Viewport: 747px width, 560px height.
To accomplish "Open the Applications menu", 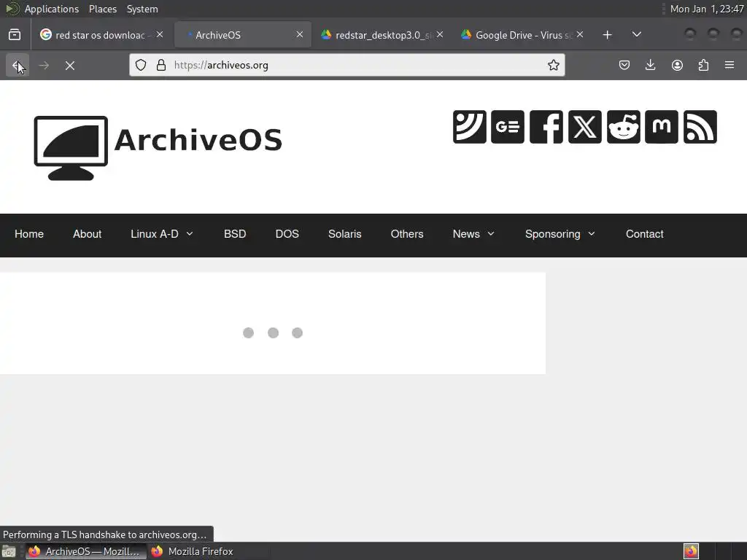I will 52,9.
